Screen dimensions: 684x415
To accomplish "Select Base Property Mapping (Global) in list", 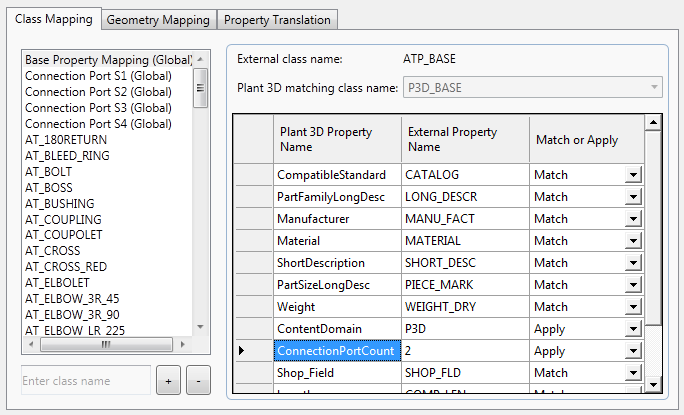I will tap(106, 60).
